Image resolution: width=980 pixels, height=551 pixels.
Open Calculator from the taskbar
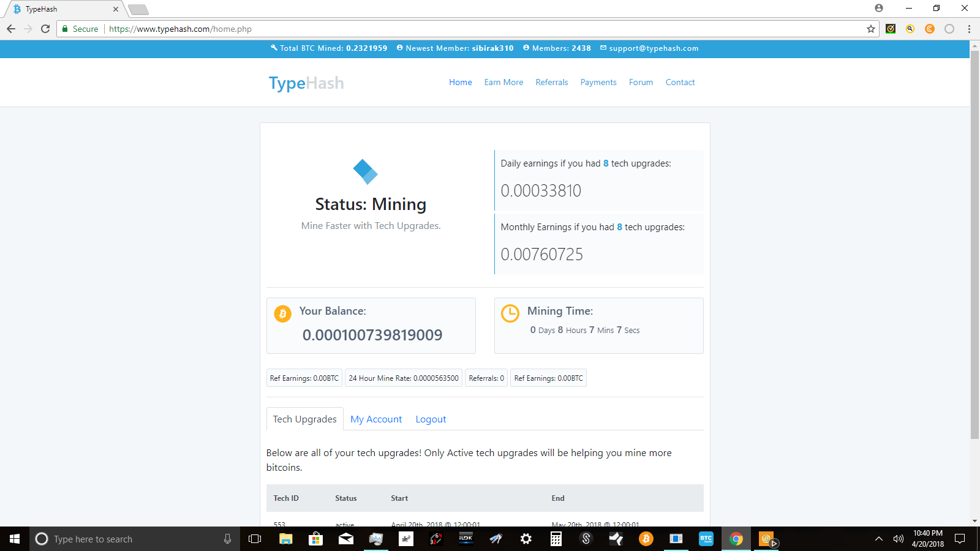tap(556, 539)
